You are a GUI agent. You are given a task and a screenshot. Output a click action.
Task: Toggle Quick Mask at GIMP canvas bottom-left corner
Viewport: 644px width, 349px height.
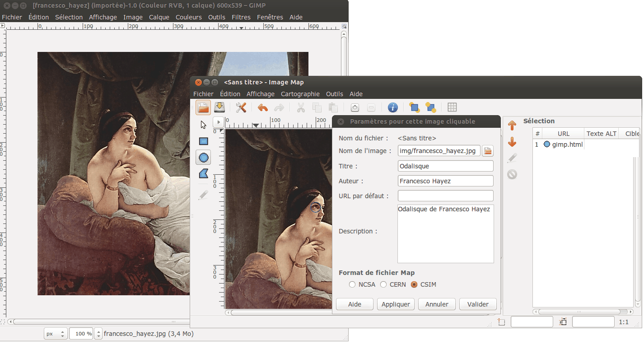3,322
